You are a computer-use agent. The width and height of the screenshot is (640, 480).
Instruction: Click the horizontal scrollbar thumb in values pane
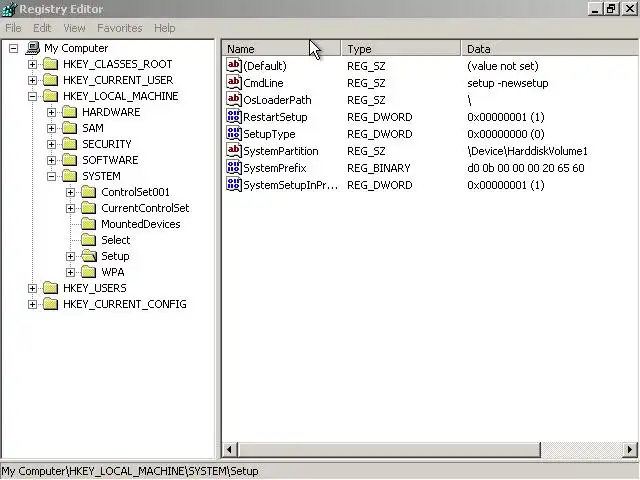388,450
